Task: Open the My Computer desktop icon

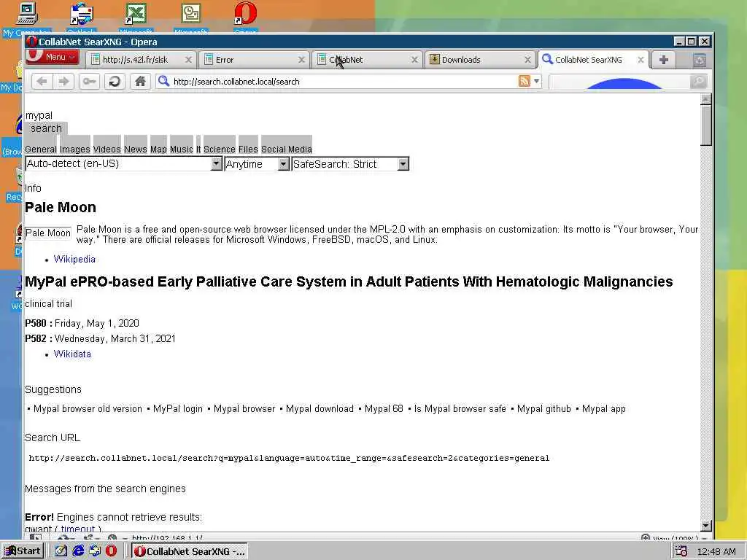Action: (26, 18)
